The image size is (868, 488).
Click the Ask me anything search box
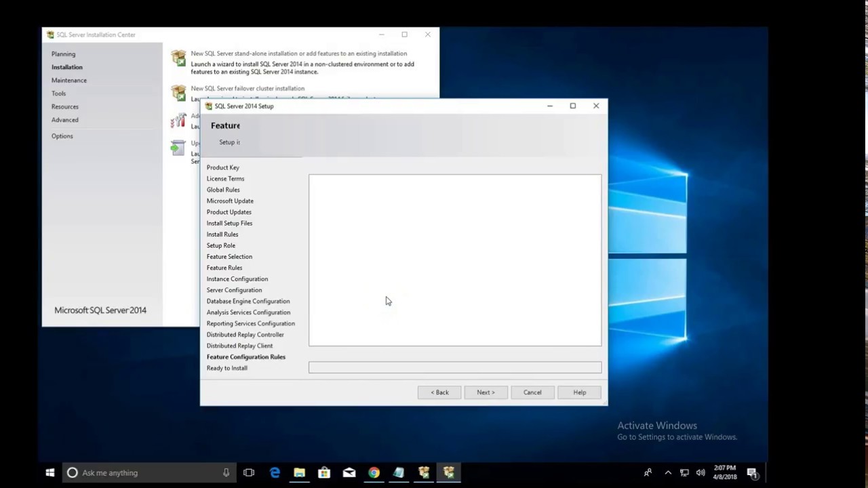(149, 472)
